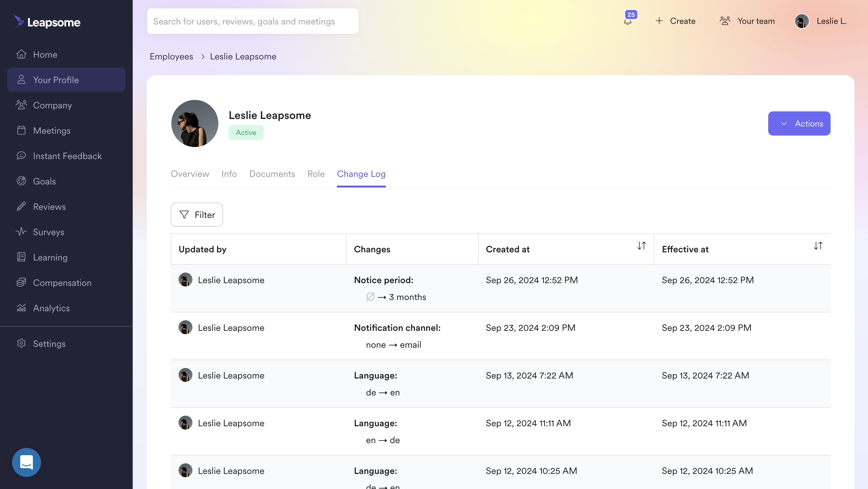Open the Company people icon
The width and height of the screenshot is (868, 489).
(x=21, y=105)
